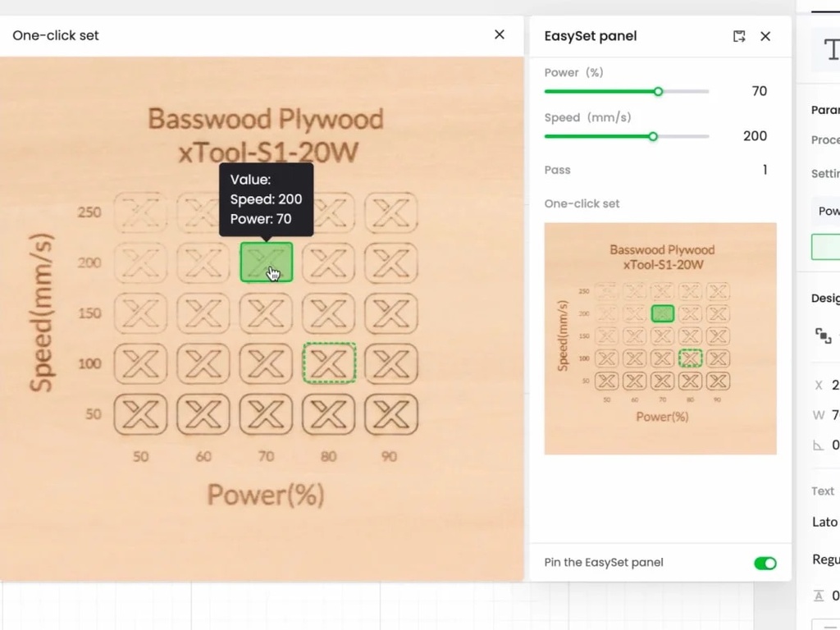Open the One-click set thumbnail preview
840x630 pixels.
coord(660,338)
